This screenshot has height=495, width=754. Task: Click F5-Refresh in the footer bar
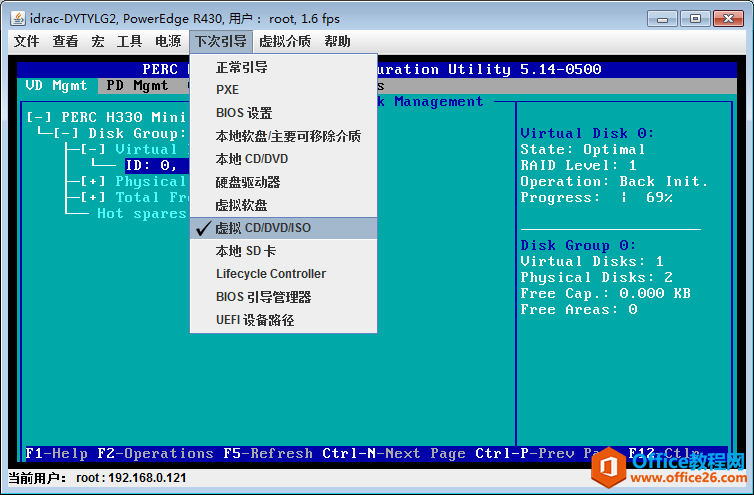(x=268, y=454)
